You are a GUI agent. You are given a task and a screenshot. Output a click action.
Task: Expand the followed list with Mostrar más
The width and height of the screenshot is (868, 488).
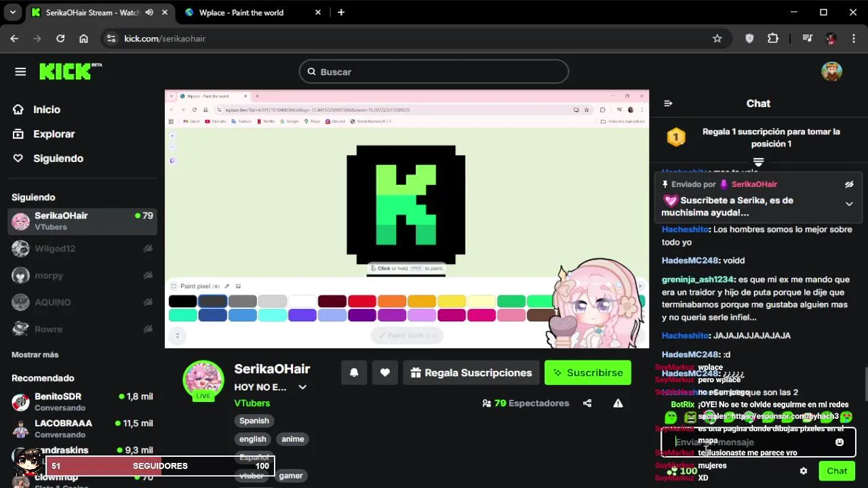coord(35,354)
